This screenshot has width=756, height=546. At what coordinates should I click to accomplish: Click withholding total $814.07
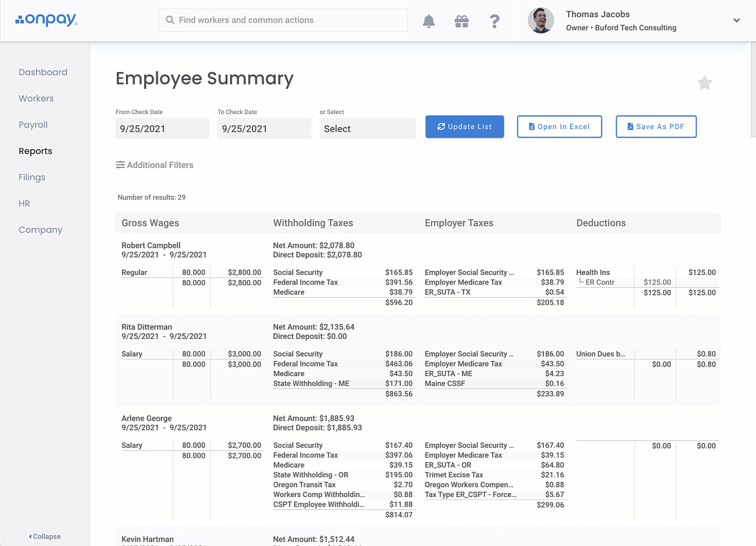click(x=399, y=515)
